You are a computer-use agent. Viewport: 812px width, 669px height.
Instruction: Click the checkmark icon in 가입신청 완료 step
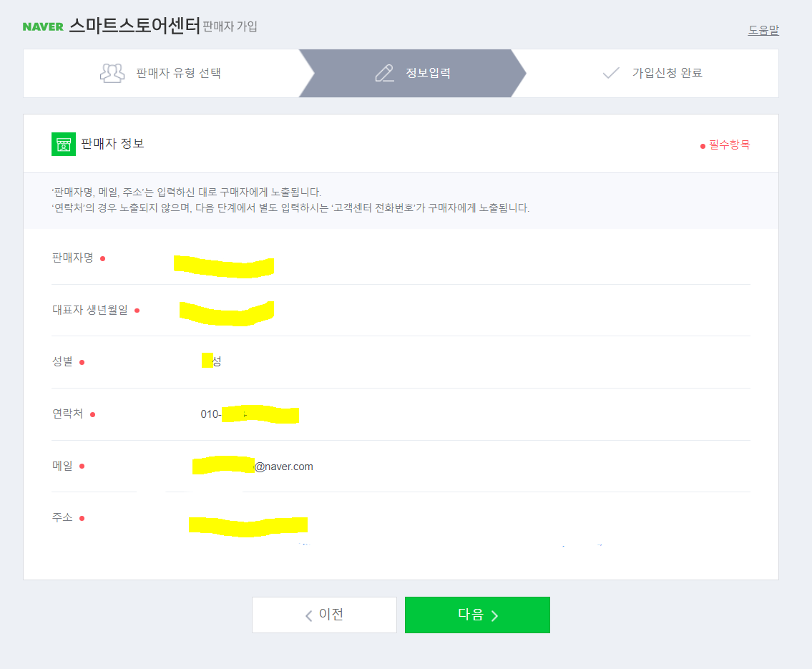tap(611, 73)
